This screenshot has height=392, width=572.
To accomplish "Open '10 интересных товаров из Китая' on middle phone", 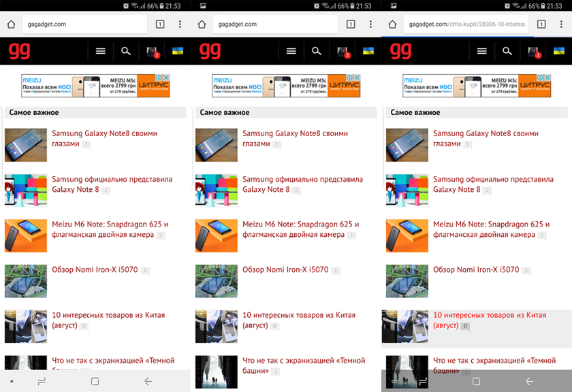I will pyautogui.click(x=299, y=320).
